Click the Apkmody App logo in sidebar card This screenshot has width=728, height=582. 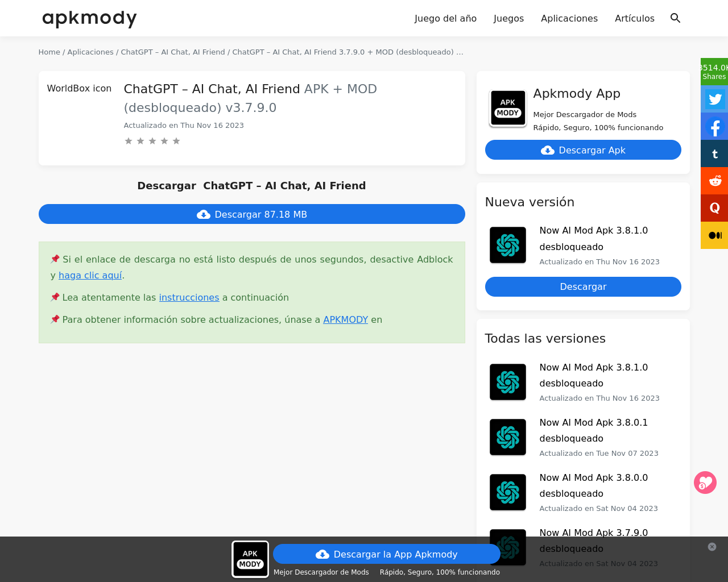(x=508, y=108)
